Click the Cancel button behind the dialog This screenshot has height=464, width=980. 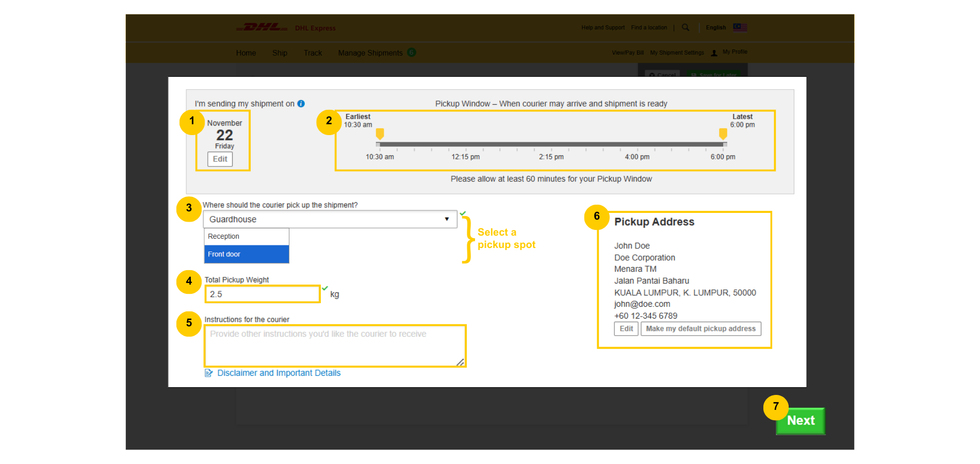point(662,74)
